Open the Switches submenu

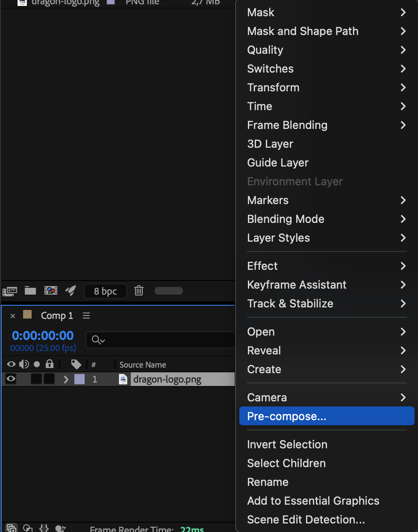point(327,69)
